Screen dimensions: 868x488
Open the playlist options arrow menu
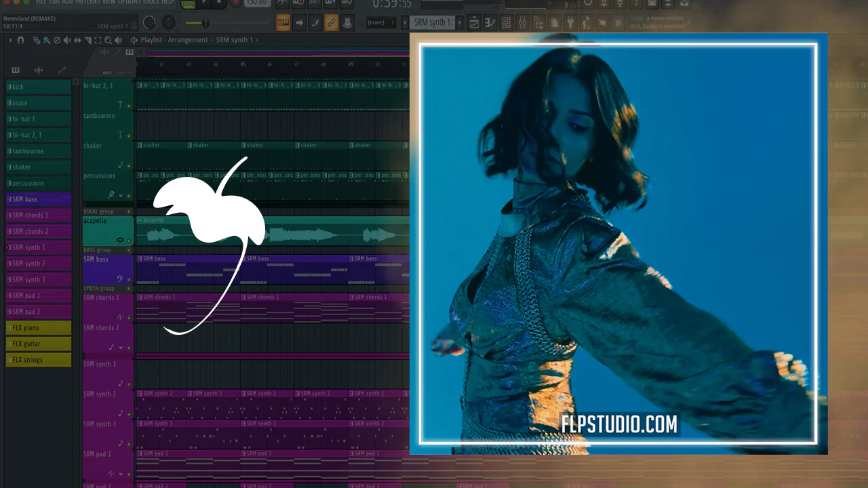click(x=10, y=40)
